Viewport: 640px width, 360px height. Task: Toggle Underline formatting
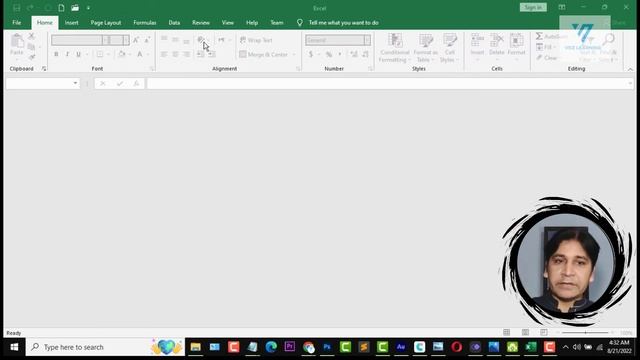pyautogui.click(x=78, y=54)
